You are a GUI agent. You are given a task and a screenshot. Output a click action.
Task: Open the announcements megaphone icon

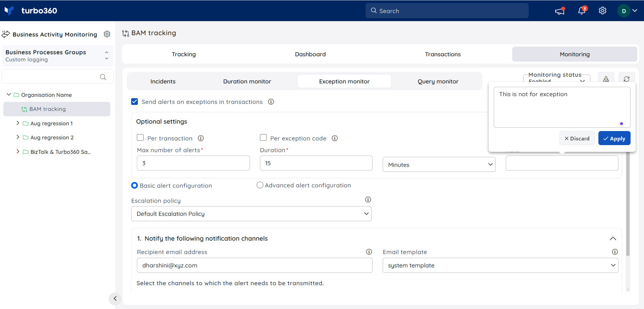coord(560,11)
